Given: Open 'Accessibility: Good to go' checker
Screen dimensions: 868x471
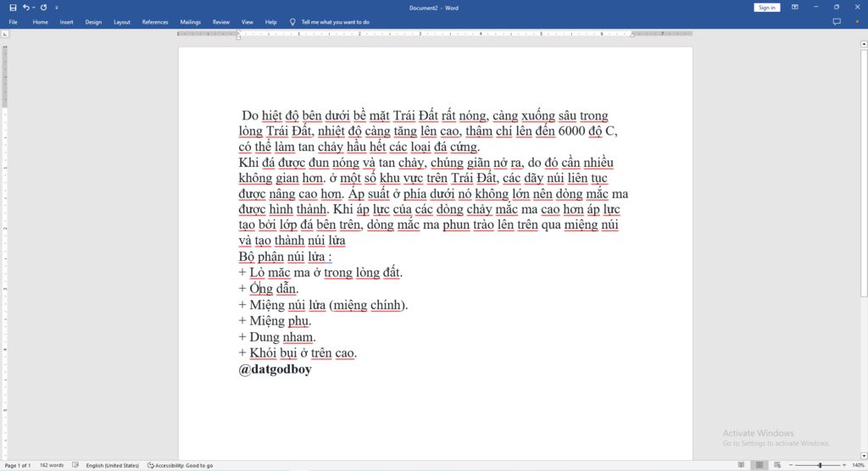Looking at the screenshot, I should (x=180, y=465).
